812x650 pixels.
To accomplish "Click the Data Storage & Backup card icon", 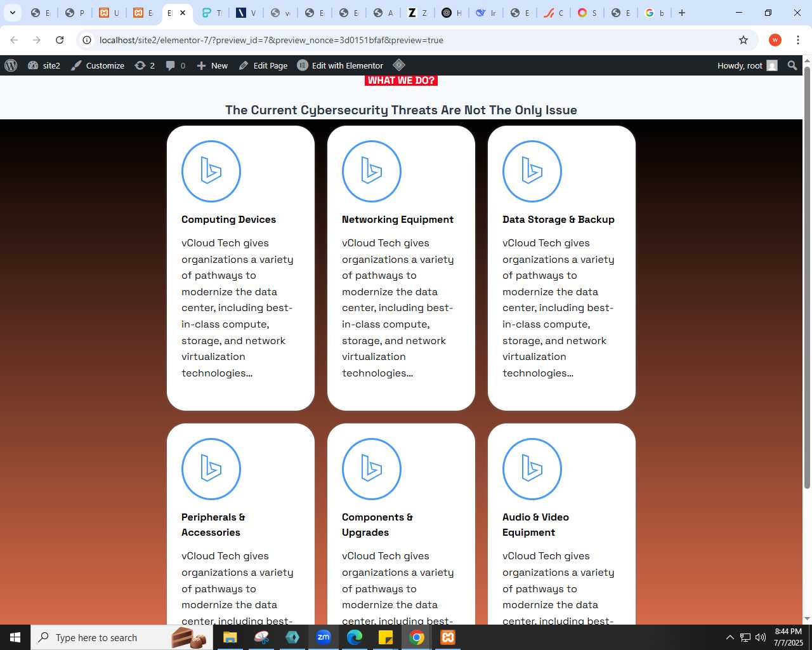I will tap(532, 171).
